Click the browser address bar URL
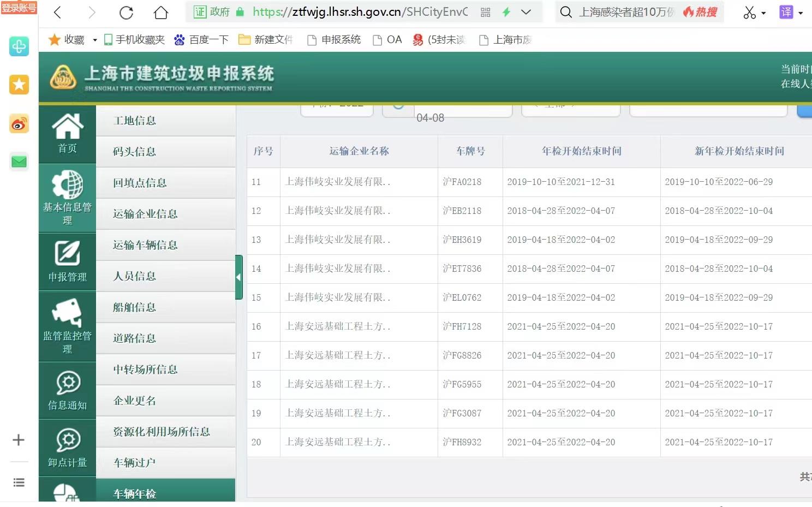 (x=360, y=12)
